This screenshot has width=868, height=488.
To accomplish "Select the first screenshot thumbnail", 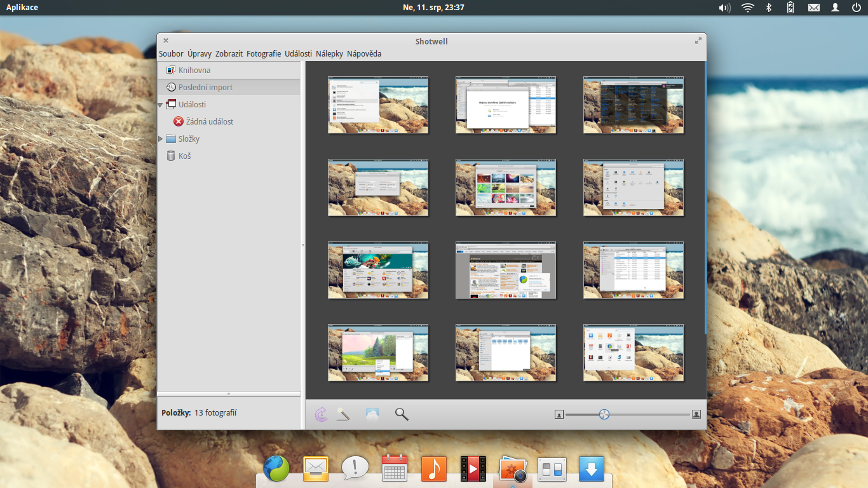I will pyautogui.click(x=378, y=105).
